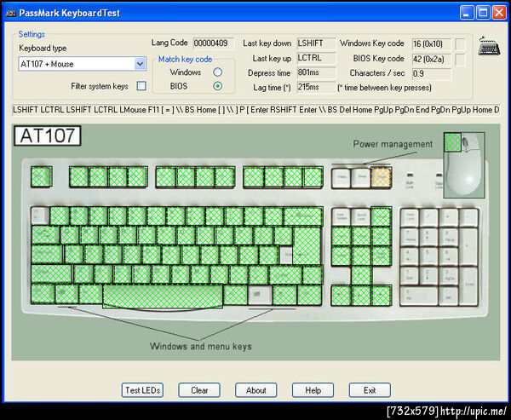Click the Test LEDs button
This screenshot has width=511, height=420.
[x=142, y=390]
